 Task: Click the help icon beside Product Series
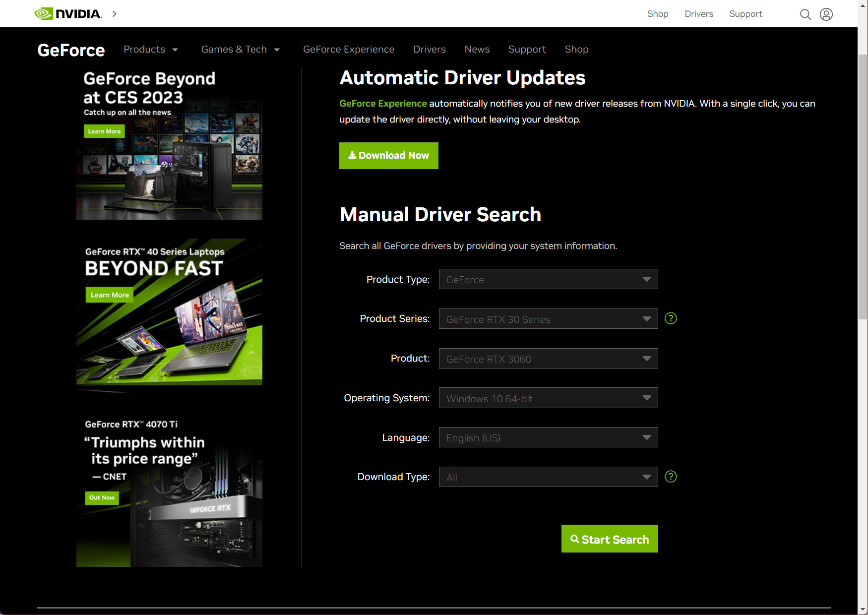(x=670, y=318)
